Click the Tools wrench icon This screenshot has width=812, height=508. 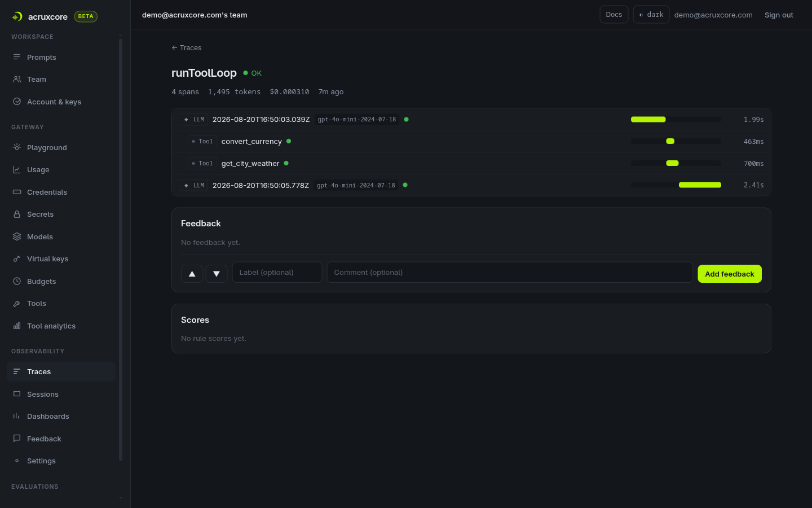tap(17, 304)
